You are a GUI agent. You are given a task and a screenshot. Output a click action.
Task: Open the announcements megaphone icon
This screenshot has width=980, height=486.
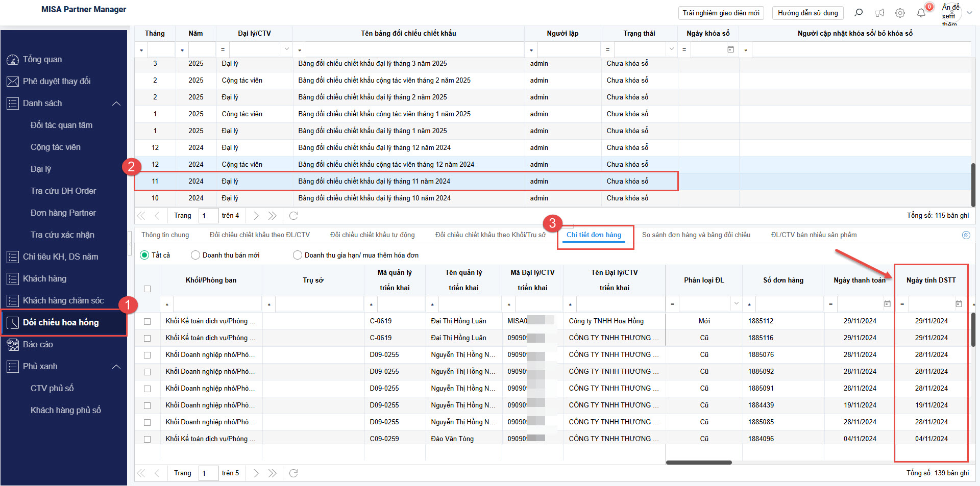tap(879, 13)
